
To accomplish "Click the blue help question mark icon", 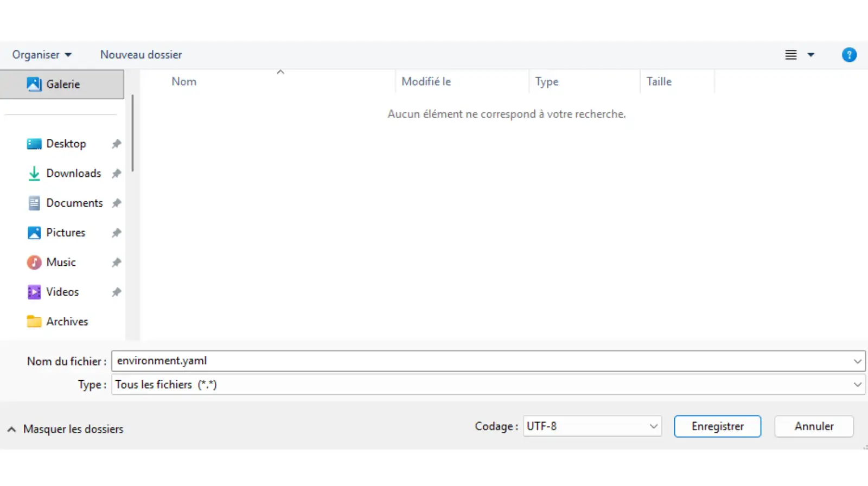I will point(848,55).
